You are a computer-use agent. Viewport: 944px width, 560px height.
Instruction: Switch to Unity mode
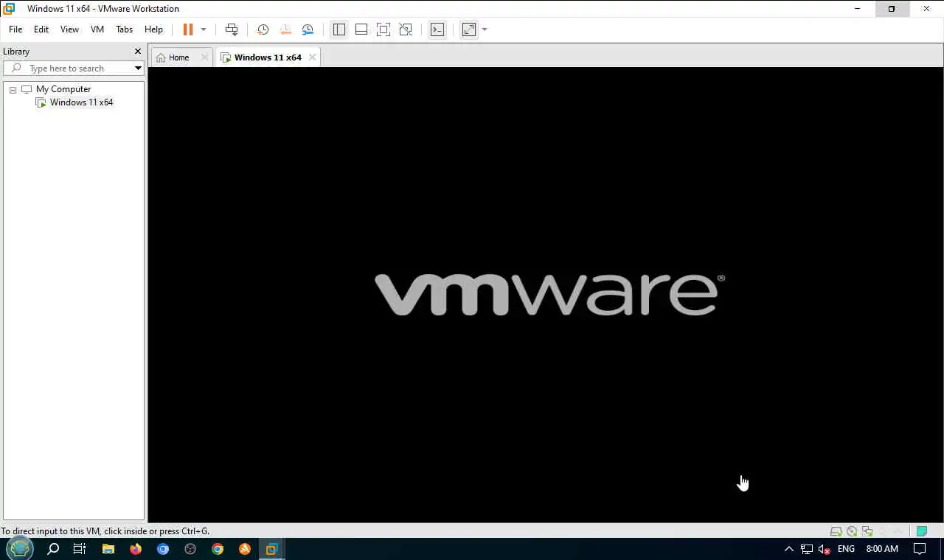406,29
